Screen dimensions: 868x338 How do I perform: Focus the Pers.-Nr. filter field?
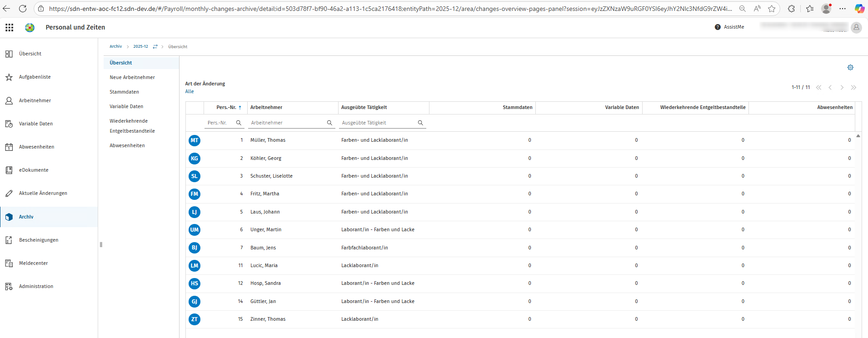(224, 123)
